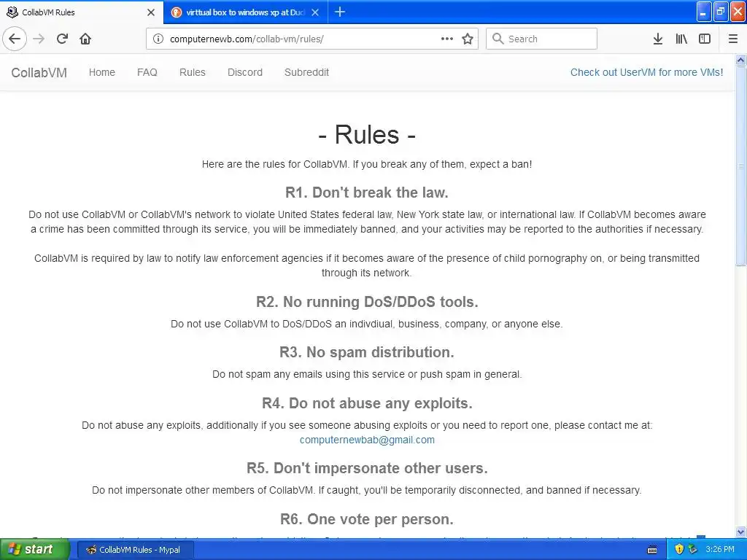The width and height of the screenshot is (747, 560).
Task: Open the Library bookmarks icon
Action: [x=681, y=39]
